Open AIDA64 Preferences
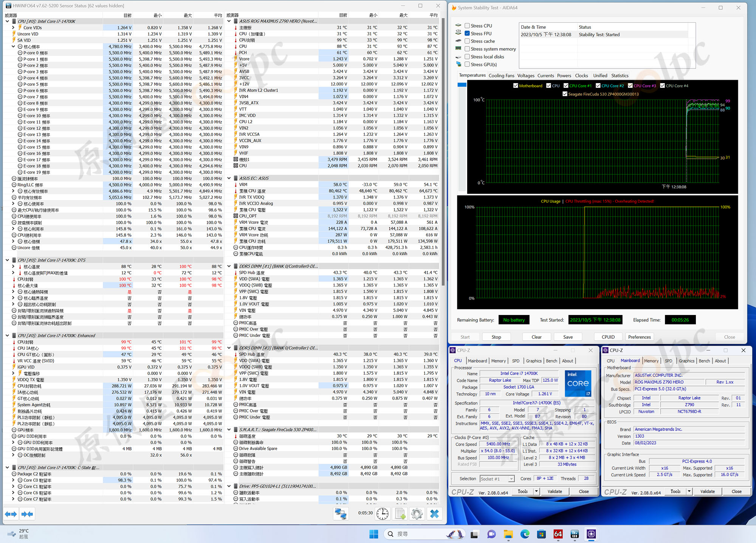 [639, 337]
